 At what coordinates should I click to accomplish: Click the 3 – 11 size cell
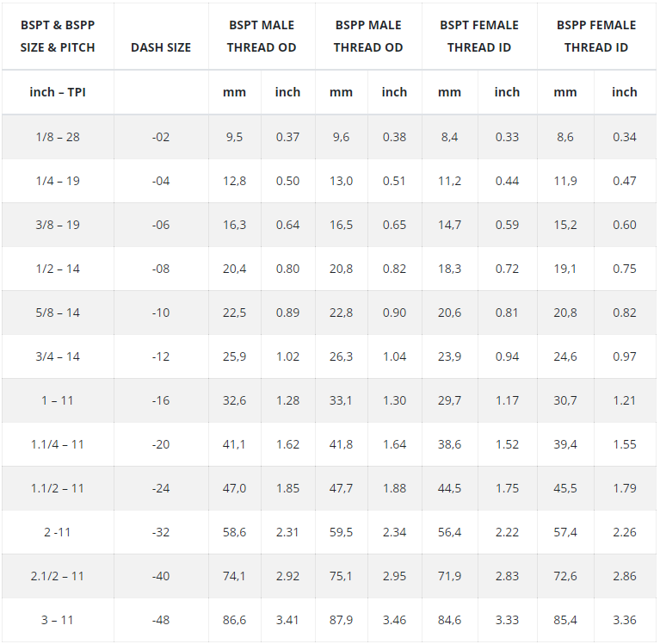coord(58,620)
